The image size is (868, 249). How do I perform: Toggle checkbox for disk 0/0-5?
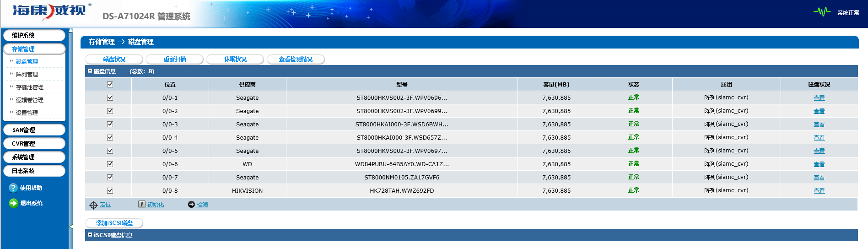110,151
